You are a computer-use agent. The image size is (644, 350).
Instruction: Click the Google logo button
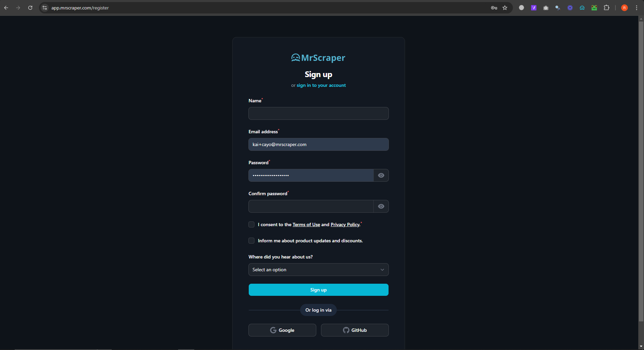tap(282, 330)
